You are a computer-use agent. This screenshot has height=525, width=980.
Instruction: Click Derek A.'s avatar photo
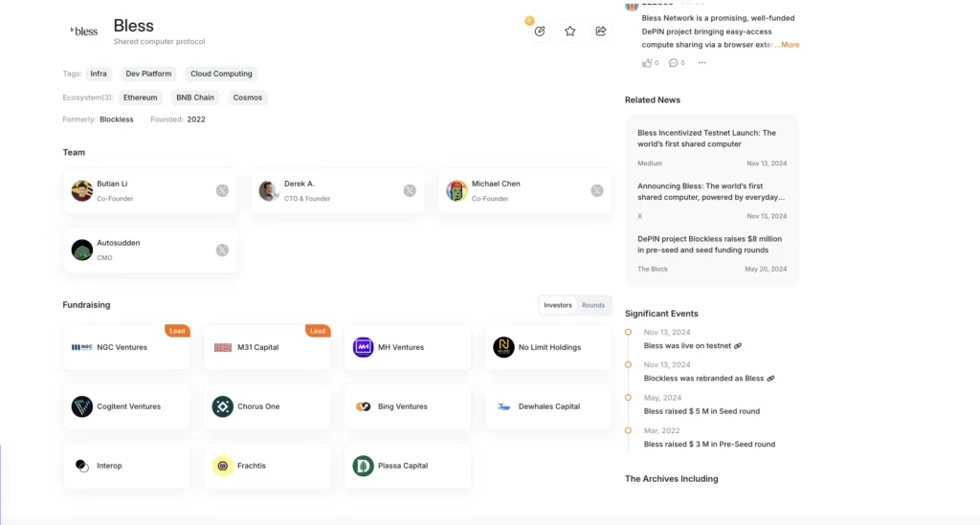pos(269,190)
